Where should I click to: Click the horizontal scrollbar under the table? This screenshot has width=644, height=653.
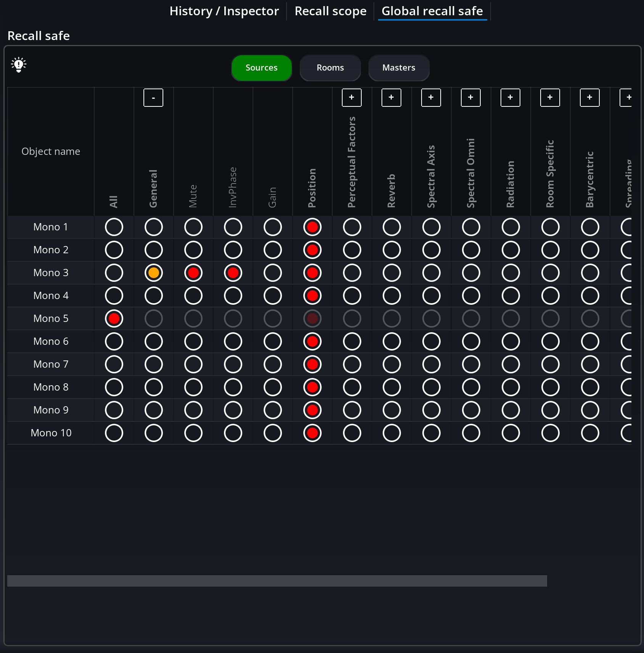point(277,581)
